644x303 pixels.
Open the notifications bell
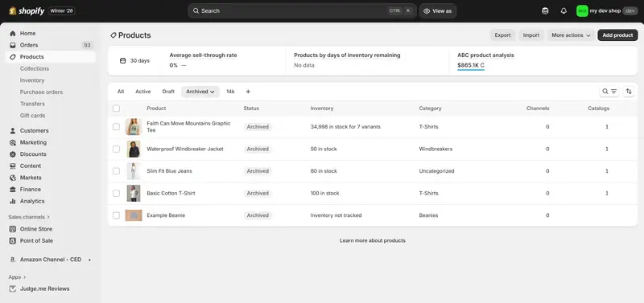(x=563, y=11)
